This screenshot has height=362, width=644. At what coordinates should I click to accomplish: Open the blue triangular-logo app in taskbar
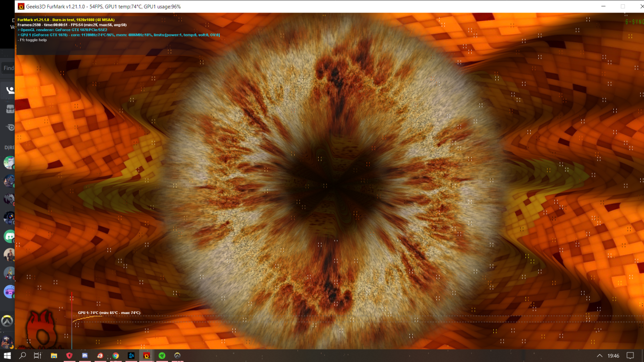tap(131, 356)
